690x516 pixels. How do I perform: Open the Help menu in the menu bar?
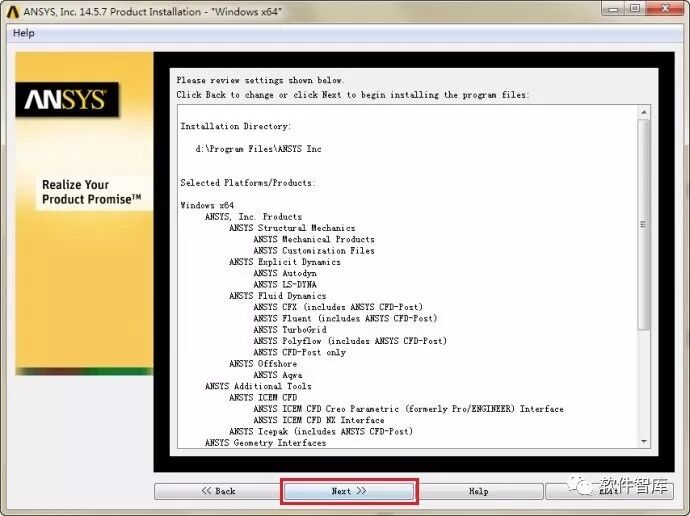click(23, 33)
